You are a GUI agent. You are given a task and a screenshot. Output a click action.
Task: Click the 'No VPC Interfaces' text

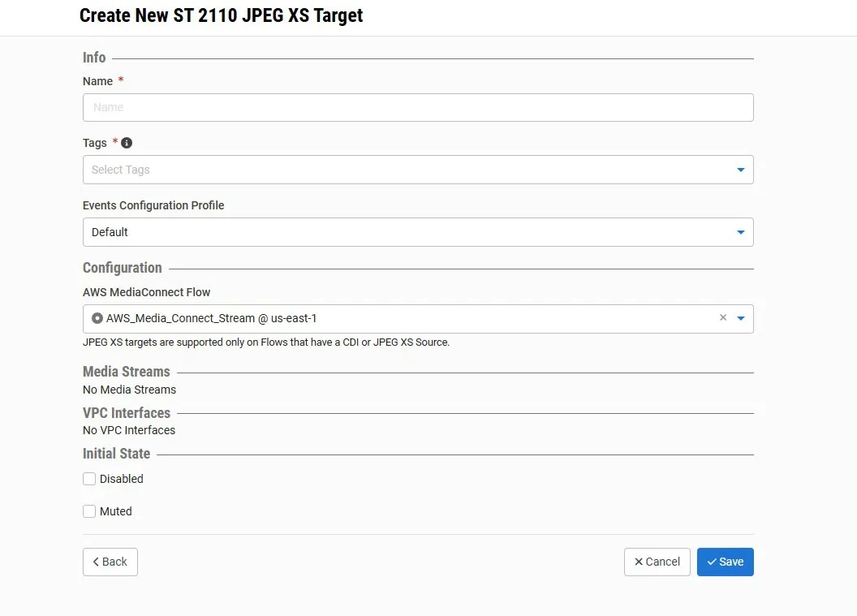[x=129, y=430]
